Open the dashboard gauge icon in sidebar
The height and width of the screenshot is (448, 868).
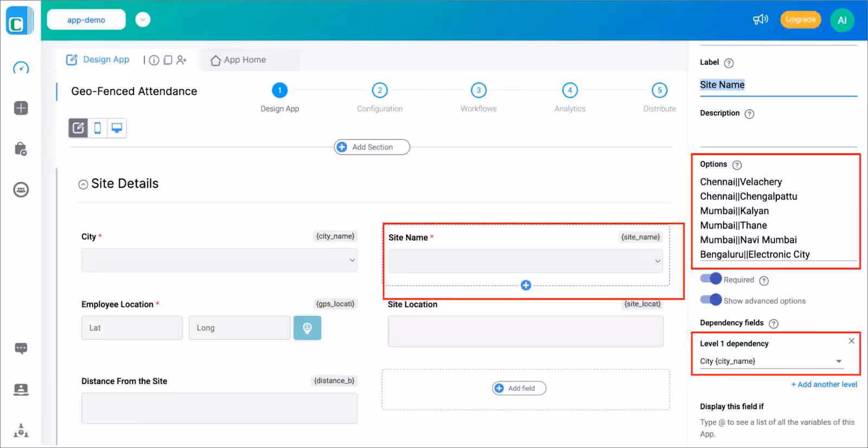click(x=21, y=68)
